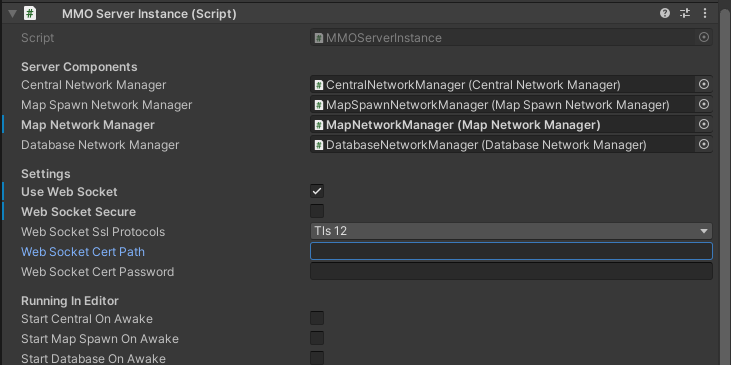Enable Start Database On Awake checkbox

click(317, 358)
